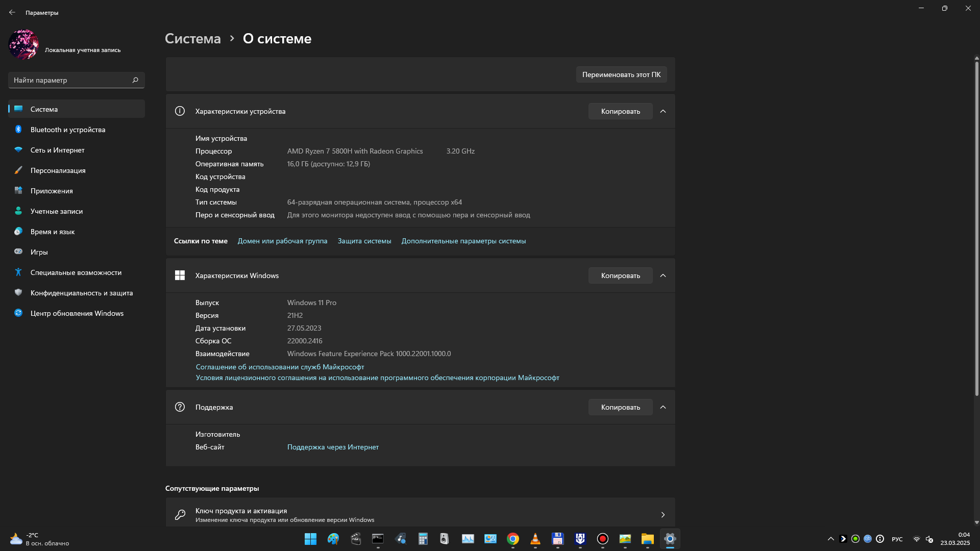Open Поддержка через Интернет link

click(333, 447)
